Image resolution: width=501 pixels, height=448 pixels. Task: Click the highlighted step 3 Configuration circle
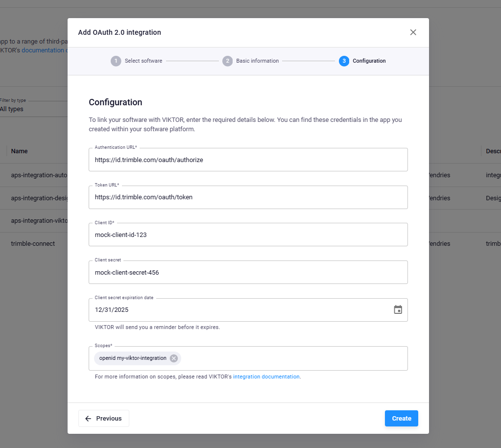[x=344, y=61]
